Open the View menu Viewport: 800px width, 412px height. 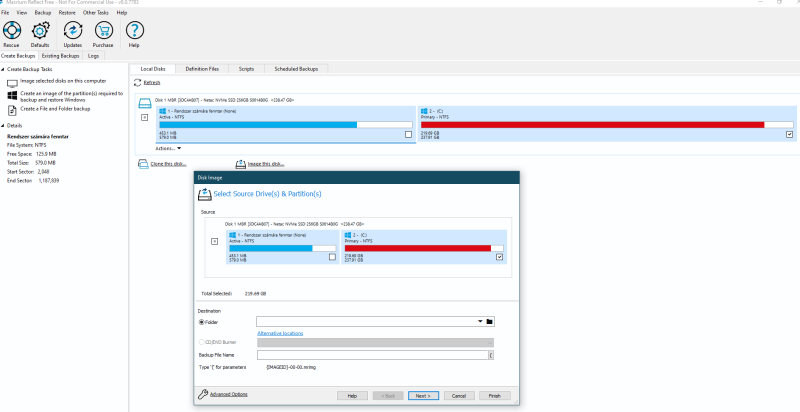point(22,13)
